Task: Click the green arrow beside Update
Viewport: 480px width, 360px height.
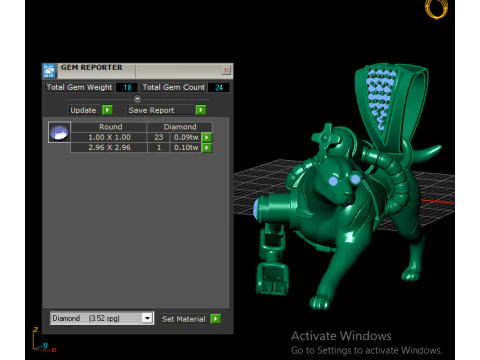Action: 107,110
